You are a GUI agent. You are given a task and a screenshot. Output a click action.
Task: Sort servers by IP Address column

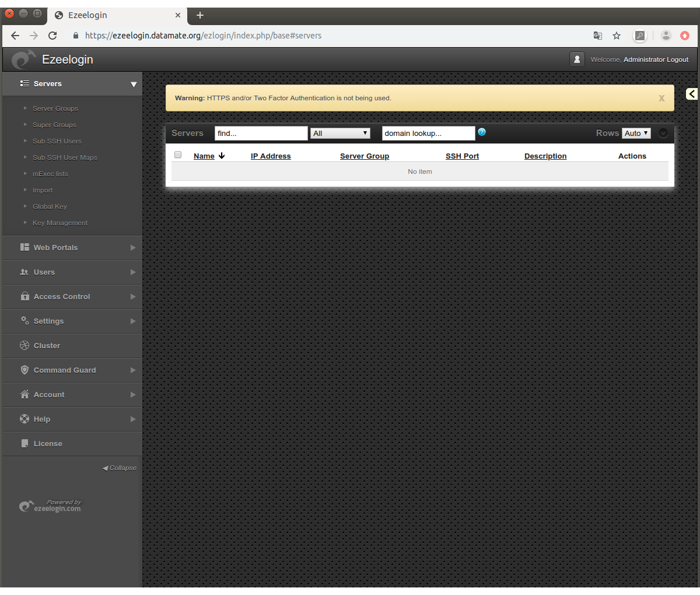pos(271,156)
